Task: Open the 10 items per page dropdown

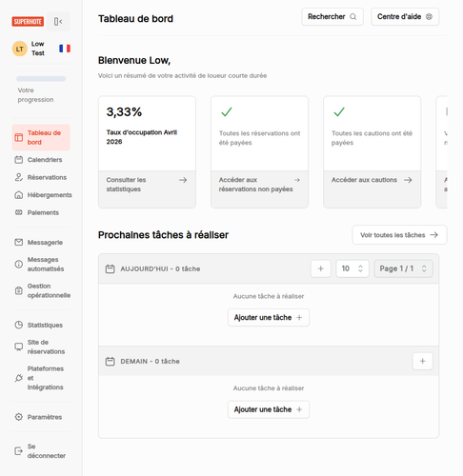Action: [x=352, y=268]
